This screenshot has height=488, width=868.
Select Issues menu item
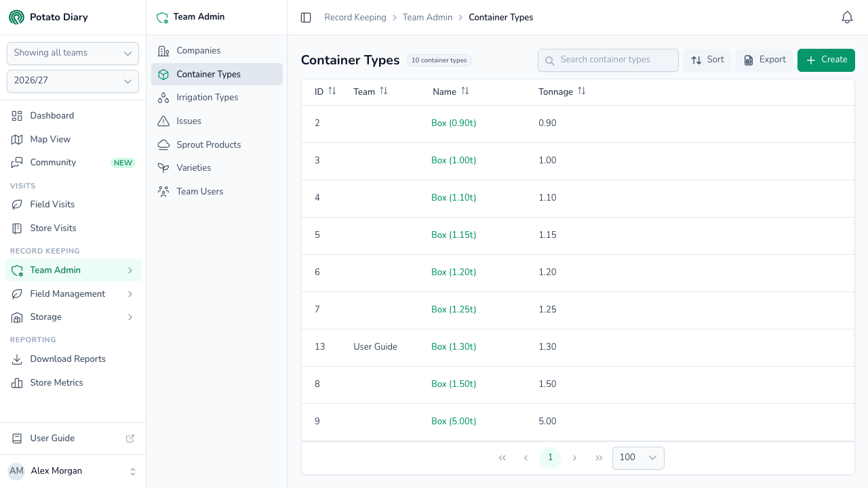[217, 121]
